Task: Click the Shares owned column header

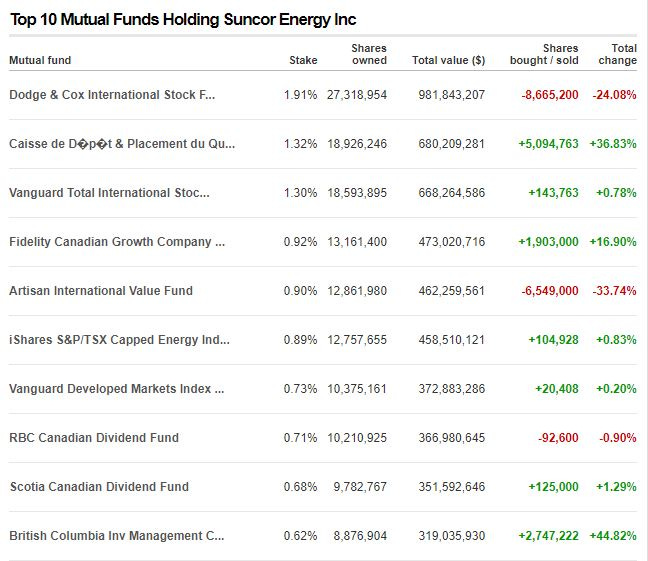Action: tap(369, 54)
